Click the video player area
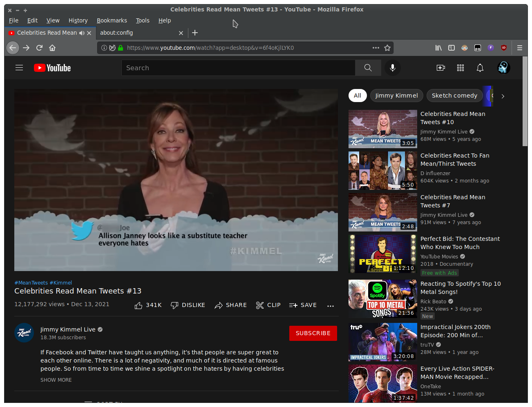 click(176, 180)
